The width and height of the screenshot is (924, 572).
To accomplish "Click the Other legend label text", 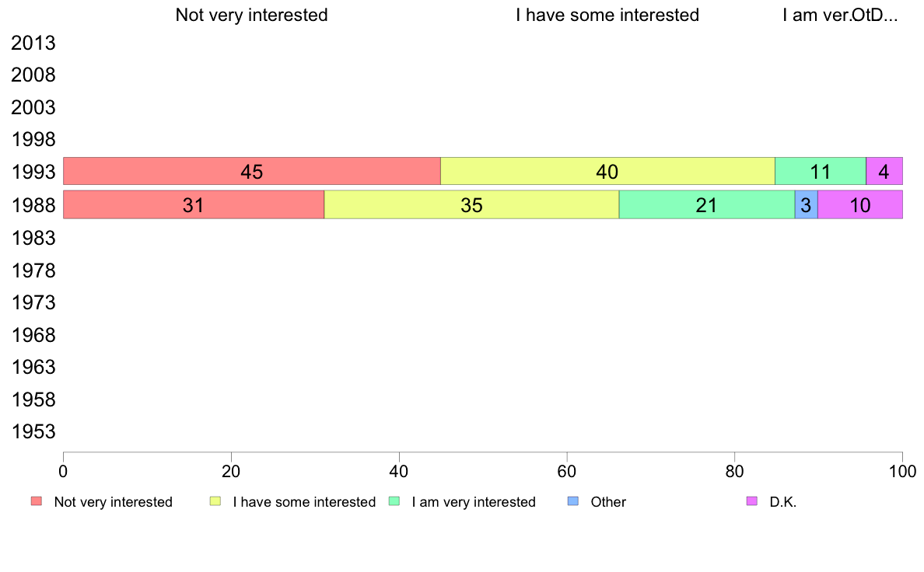I will 608,502.
